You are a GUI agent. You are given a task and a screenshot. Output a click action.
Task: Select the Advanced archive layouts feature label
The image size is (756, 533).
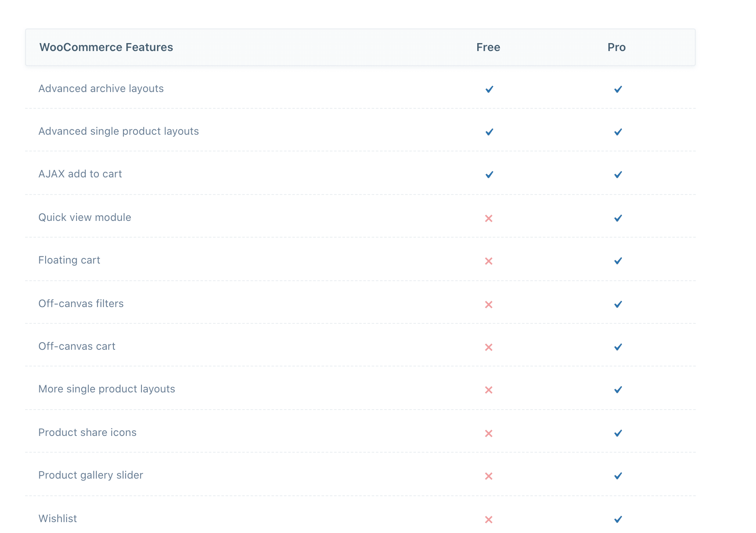[x=101, y=89]
